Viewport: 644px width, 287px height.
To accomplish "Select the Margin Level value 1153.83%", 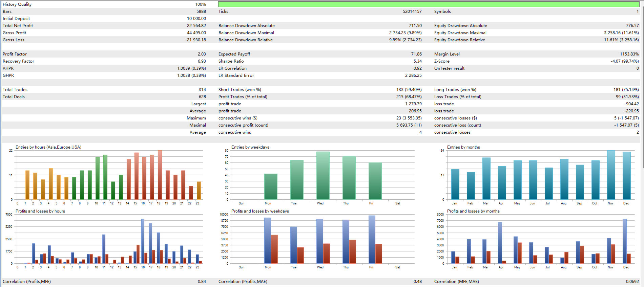I will [629, 54].
